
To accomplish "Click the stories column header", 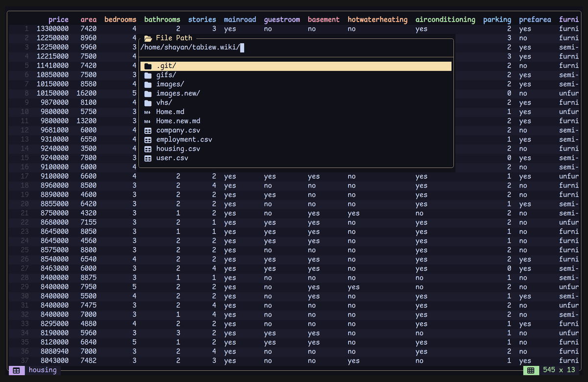I will click(x=202, y=20).
